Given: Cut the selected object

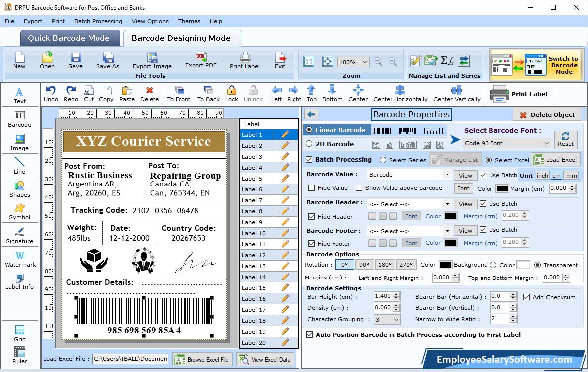Looking at the screenshot, I should 89,94.
